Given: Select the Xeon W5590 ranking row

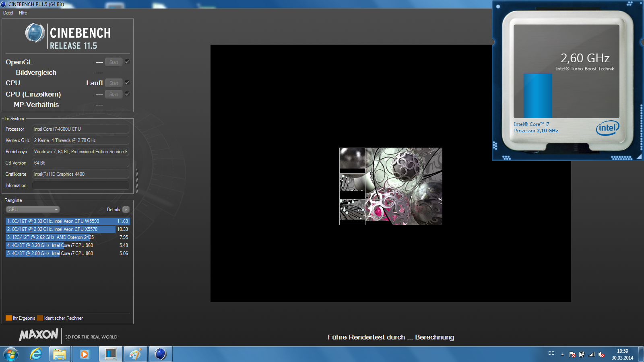Looking at the screenshot, I should (x=68, y=221).
